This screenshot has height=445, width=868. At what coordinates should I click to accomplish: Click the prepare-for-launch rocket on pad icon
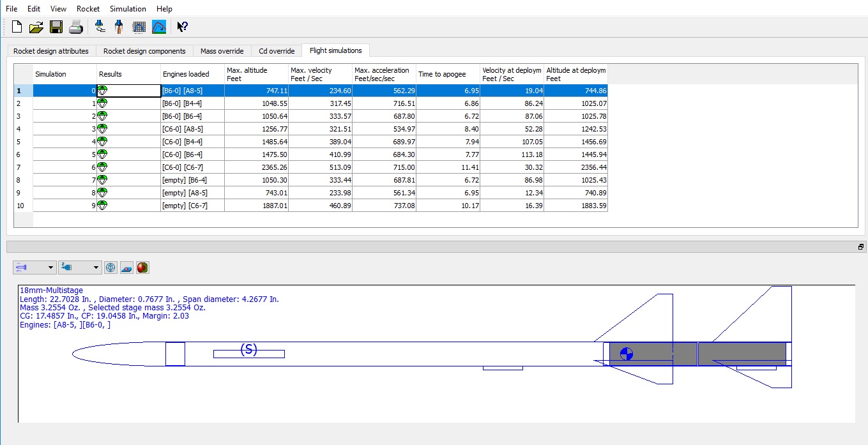100,27
